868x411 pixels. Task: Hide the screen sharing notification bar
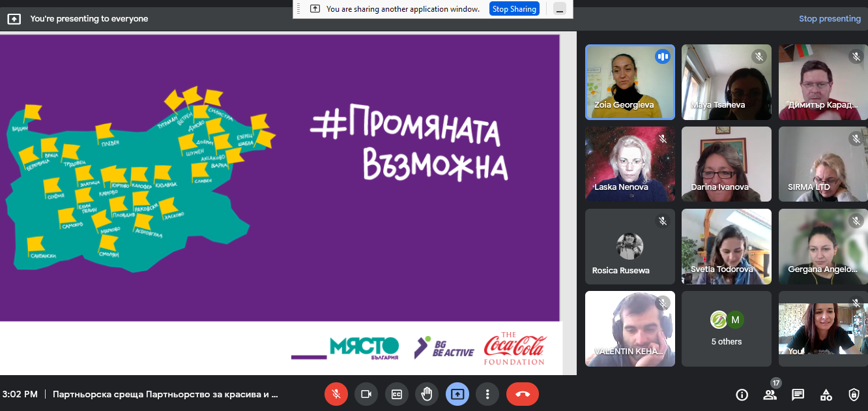(x=559, y=9)
